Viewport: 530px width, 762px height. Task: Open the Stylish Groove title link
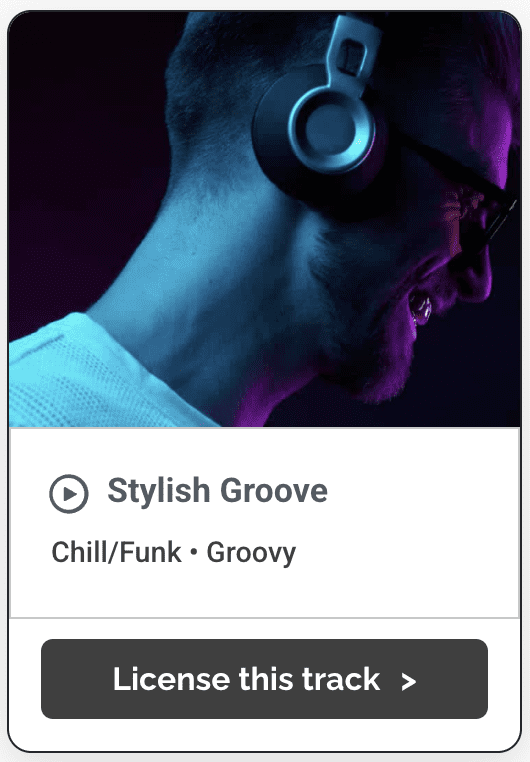[x=218, y=490]
